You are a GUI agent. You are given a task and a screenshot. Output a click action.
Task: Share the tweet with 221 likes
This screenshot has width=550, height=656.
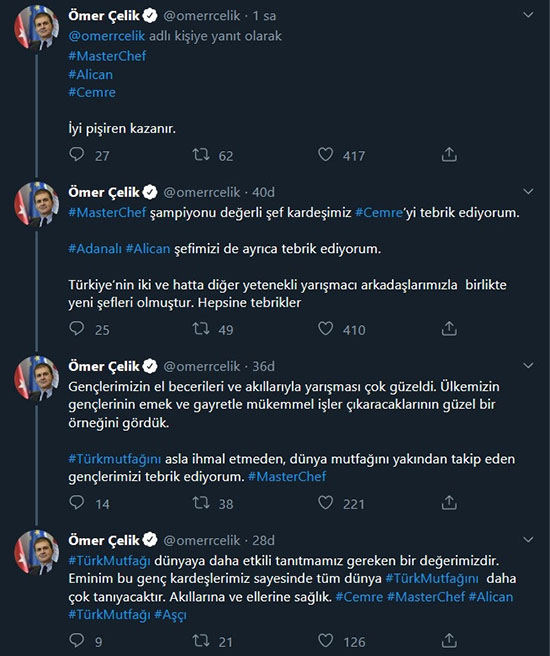(x=449, y=502)
